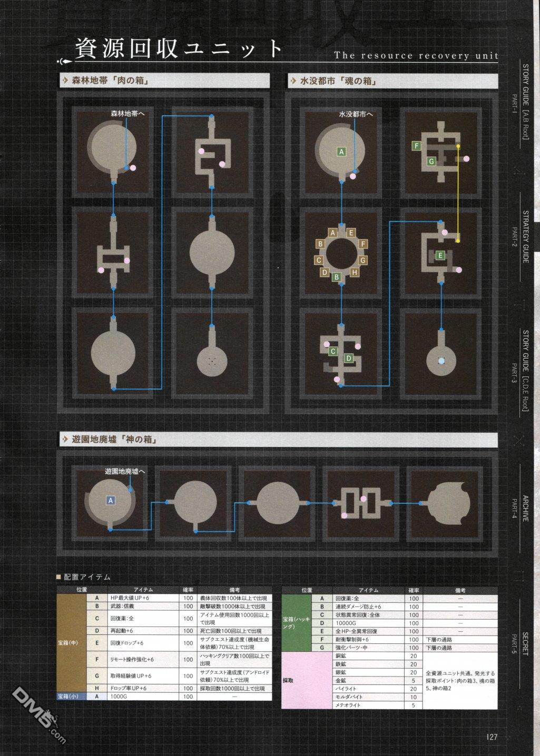This screenshot has width=540, height=756.
Task: Expand the 森林地帯「肉の箱」 section header
Action: [164, 81]
